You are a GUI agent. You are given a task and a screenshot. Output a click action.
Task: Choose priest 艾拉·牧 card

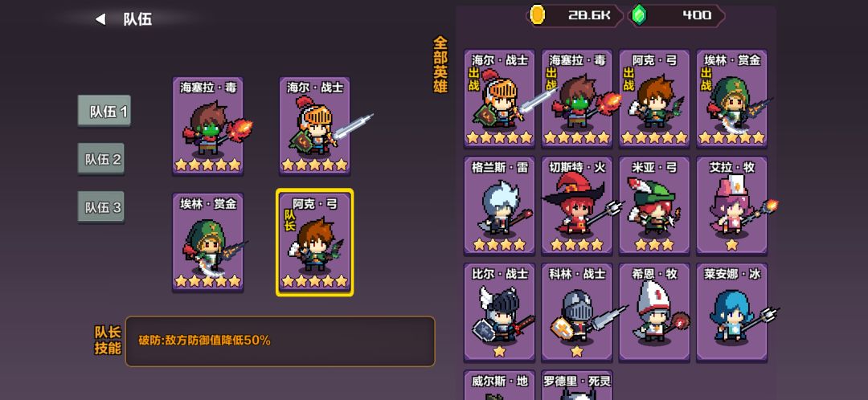tap(732, 206)
